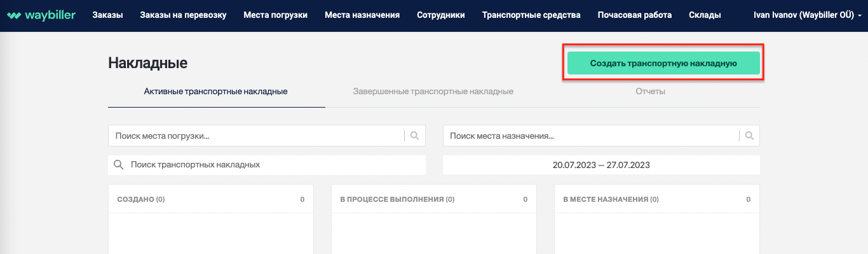Screen dimensions: 868x254
Task: Click Создать транспортную накладную button
Action: click(663, 63)
